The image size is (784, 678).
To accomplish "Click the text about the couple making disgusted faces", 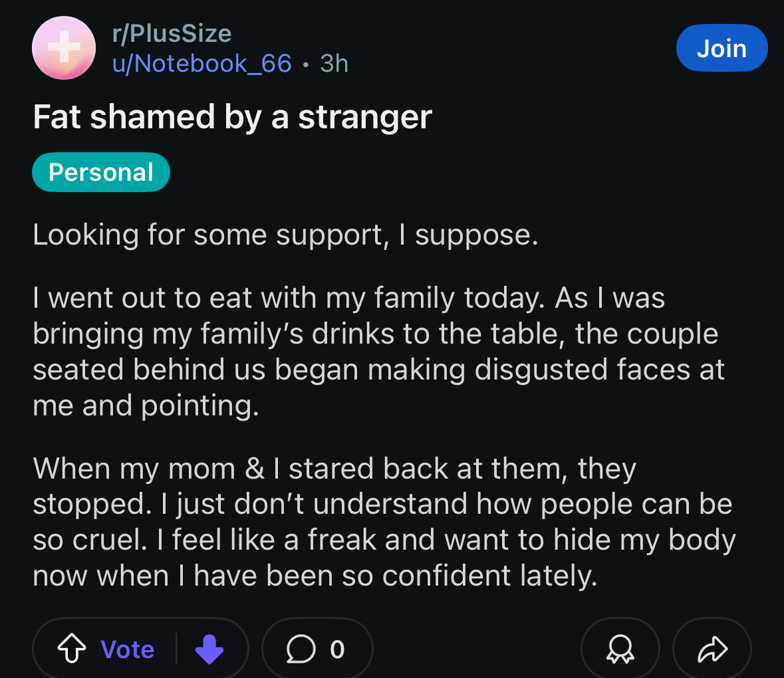I will 378,369.
